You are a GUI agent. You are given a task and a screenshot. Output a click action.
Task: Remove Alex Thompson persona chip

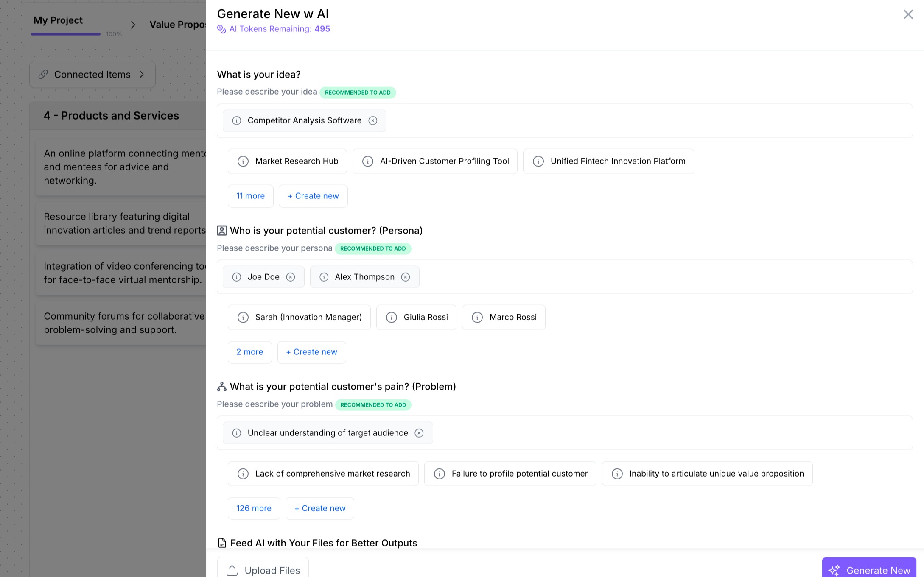[x=406, y=277]
